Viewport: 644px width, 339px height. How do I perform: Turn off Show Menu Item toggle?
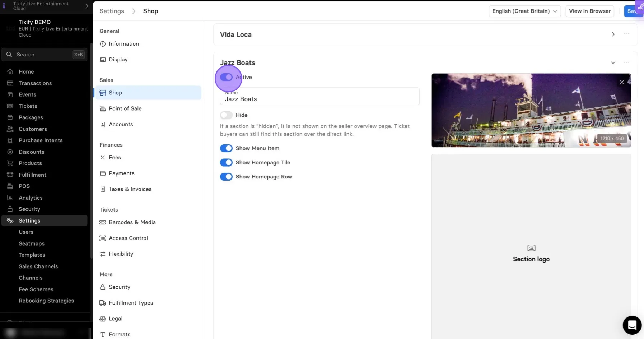226,148
